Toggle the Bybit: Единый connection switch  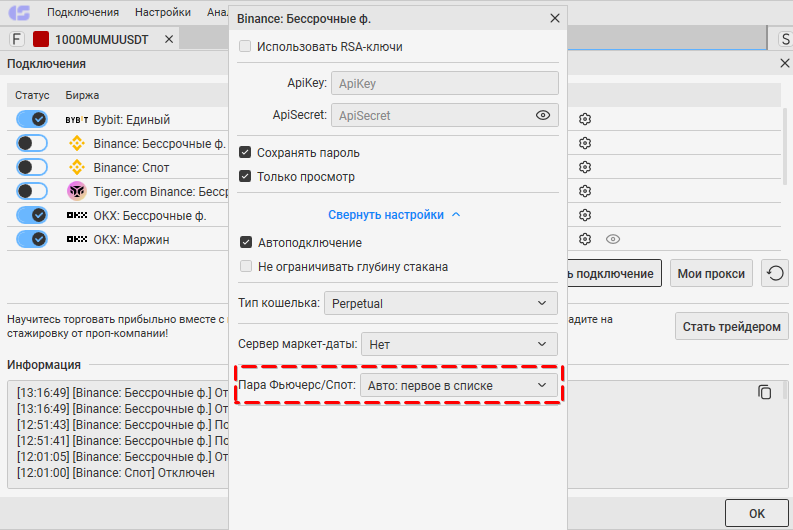(32, 119)
